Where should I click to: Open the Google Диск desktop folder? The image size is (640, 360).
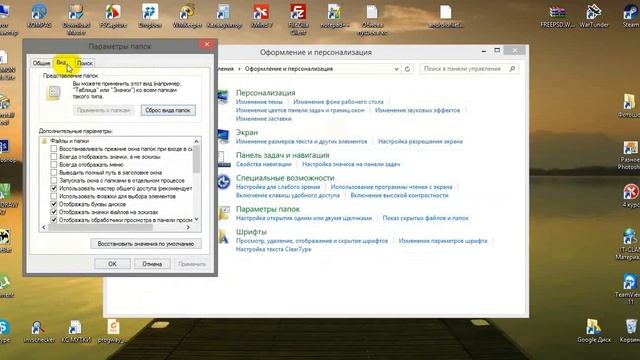[594, 331]
